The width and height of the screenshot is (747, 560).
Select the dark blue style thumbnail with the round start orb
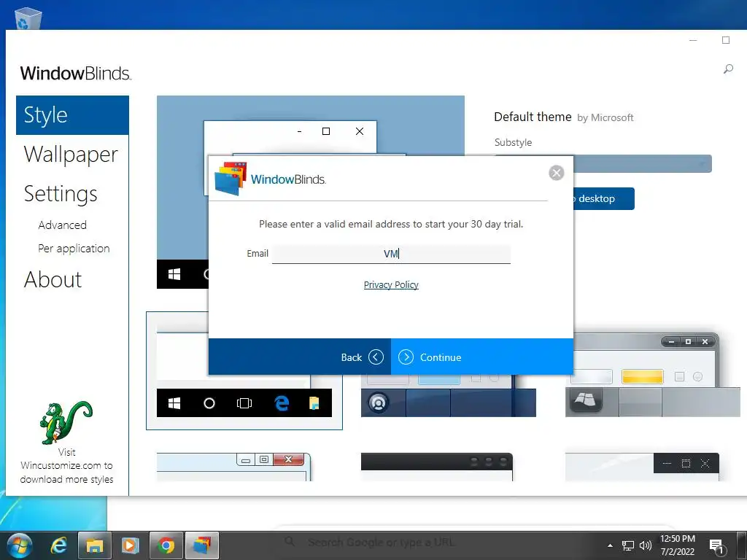(x=449, y=395)
